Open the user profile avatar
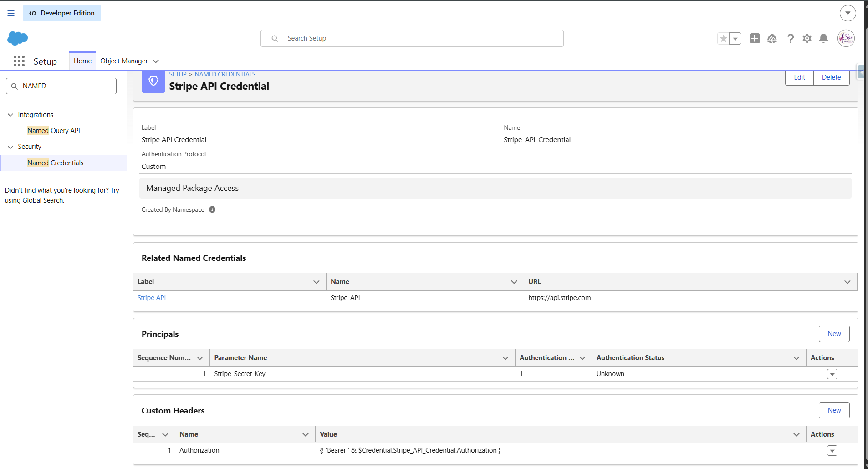The width and height of the screenshot is (868, 469). pyautogui.click(x=846, y=38)
